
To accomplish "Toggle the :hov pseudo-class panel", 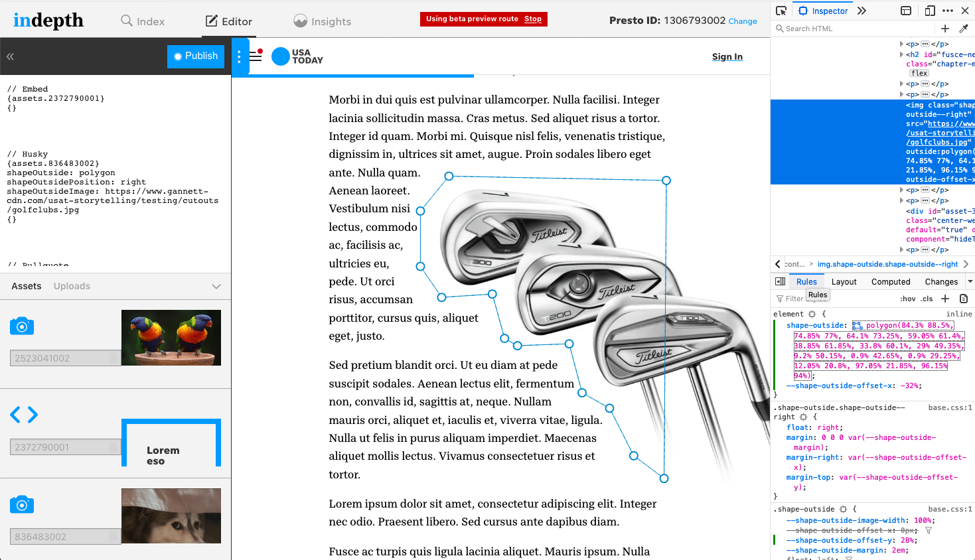I will click(x=907, y=299).
